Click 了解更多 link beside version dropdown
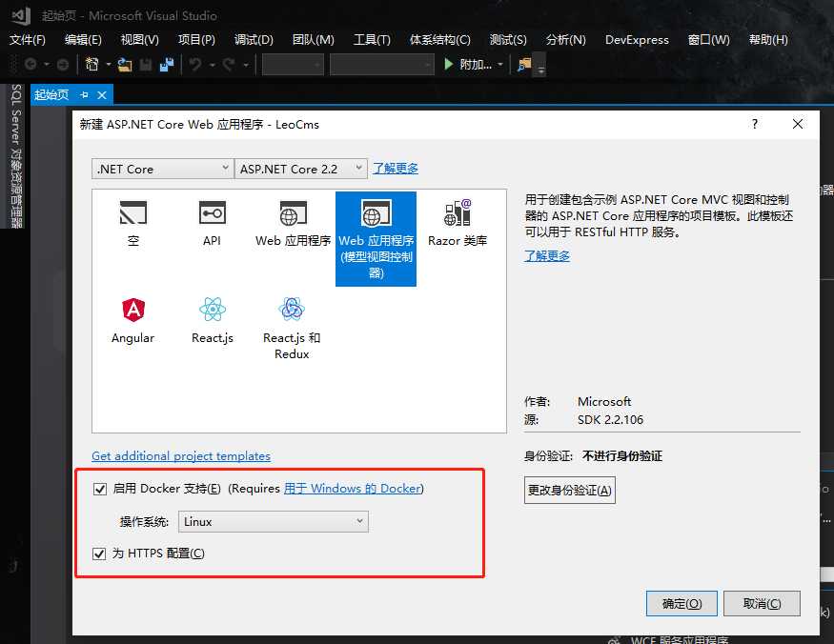 pos(396,169)
